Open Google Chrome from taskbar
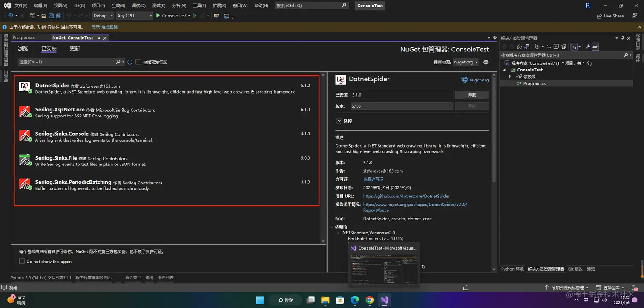Screen dimensions: 644x308 pos(370,300)
